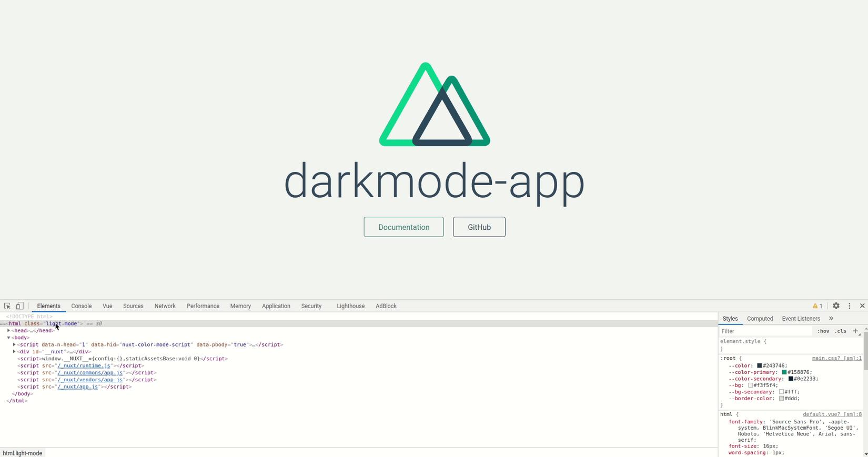Open the Vue devtools tab
The height and width of the screenshot is (457, 868).
[x=107, y=306]
